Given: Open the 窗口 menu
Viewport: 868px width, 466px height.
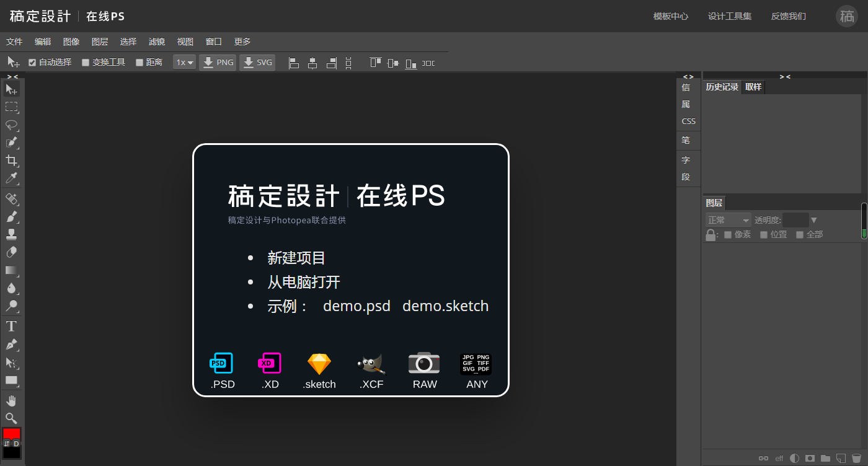Looking at the screenshot, I should tap(214, 42).
